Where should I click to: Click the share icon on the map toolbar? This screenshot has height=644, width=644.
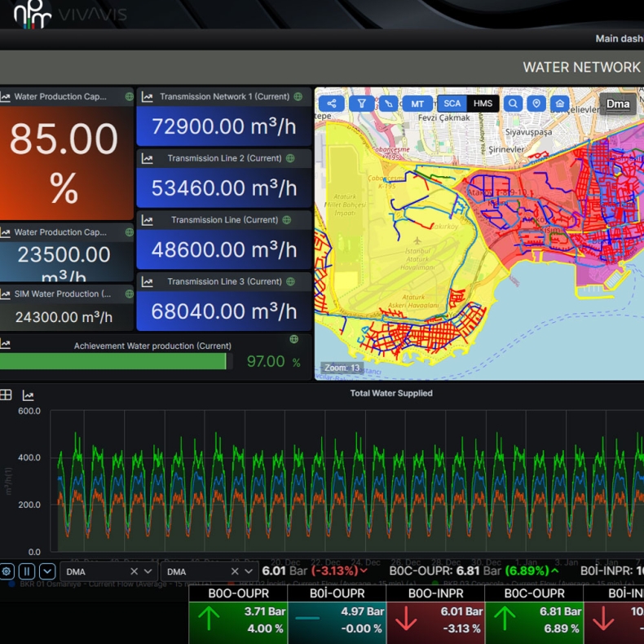point(332,104)
